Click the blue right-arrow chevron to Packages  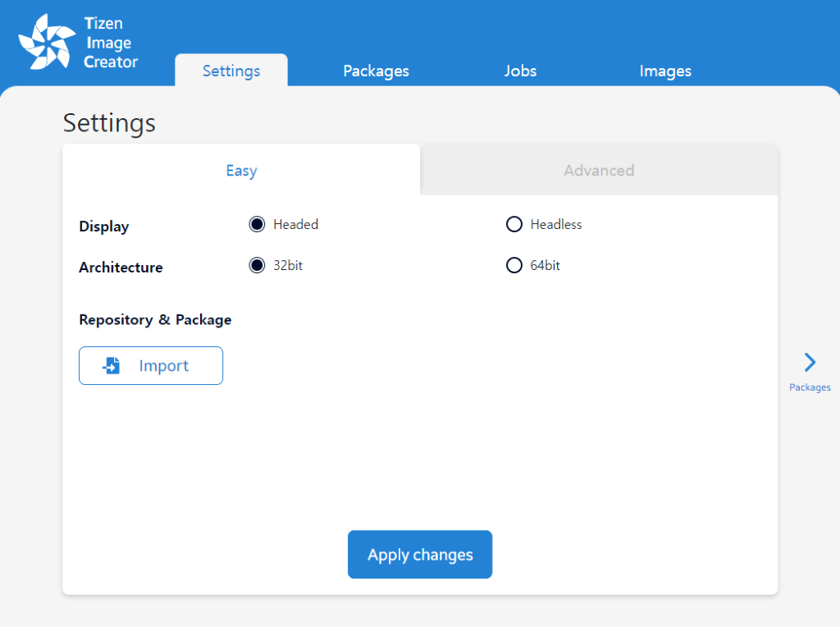click(x=810, y=362)
